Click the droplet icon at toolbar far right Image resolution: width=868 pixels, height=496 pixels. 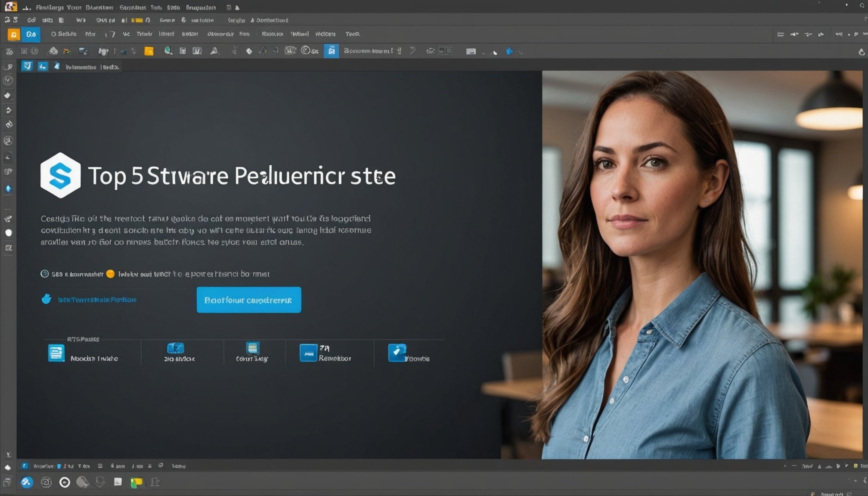(x=861, y=52)
